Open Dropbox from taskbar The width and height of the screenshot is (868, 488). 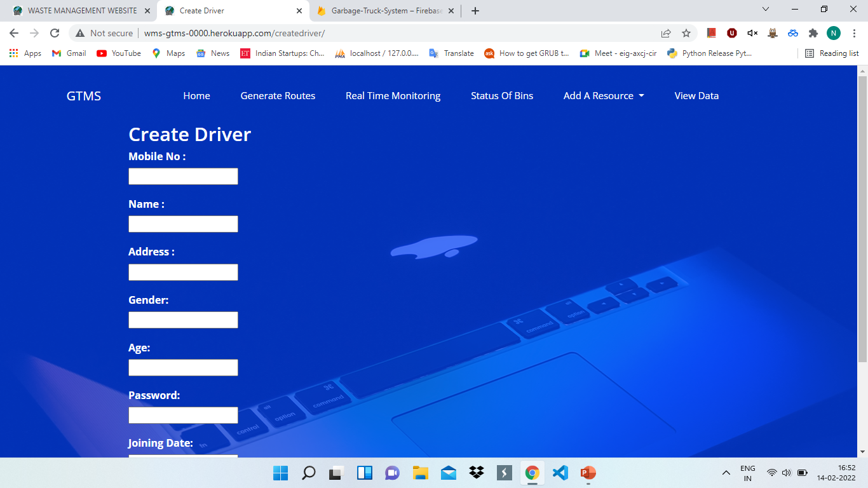tap(476, 473)
